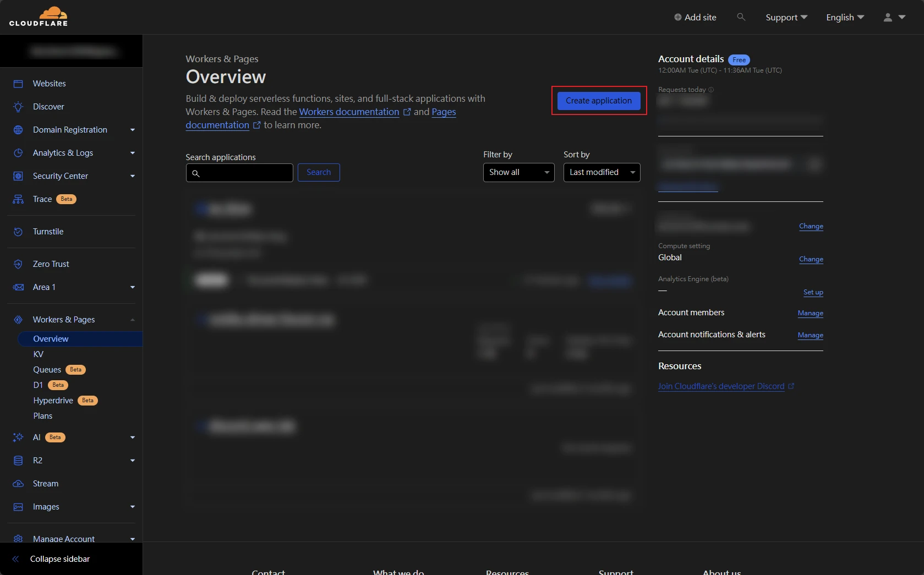Screen dimensions: 924x575
Task: Click the Websites sidebar icon
Action: tap(18, 84)
